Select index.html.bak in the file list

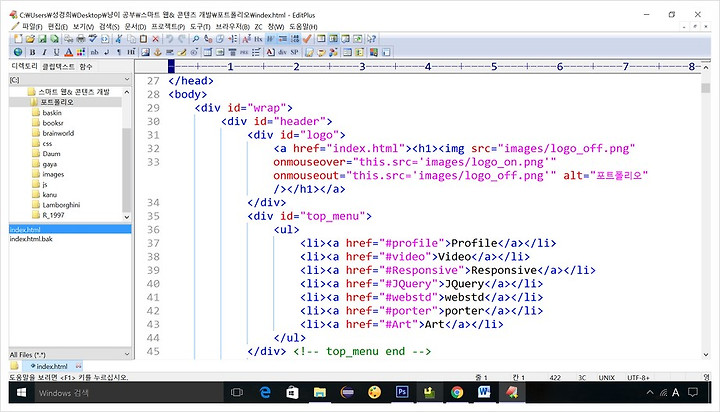point(31,239)
